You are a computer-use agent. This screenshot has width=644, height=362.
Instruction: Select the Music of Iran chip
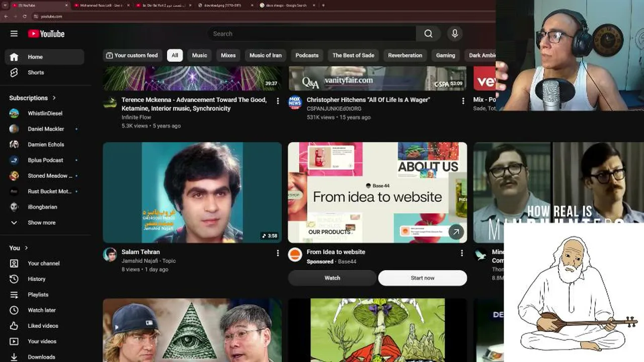266,55
